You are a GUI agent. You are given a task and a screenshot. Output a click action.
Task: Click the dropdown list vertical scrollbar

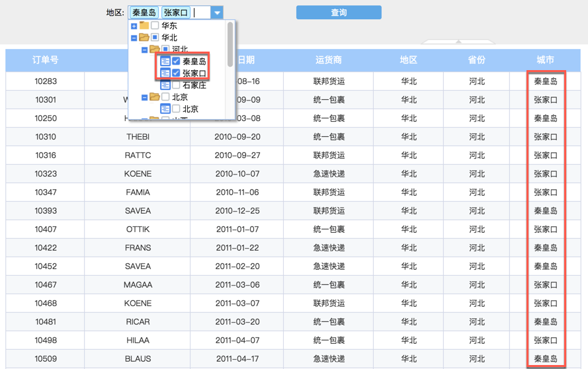coord(230,44)
